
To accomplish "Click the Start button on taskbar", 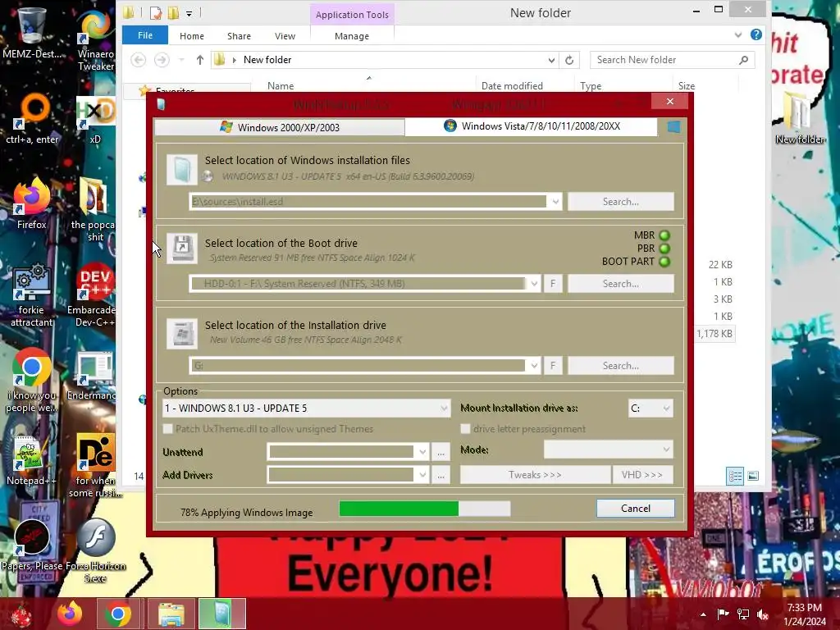I will (21, 614).
